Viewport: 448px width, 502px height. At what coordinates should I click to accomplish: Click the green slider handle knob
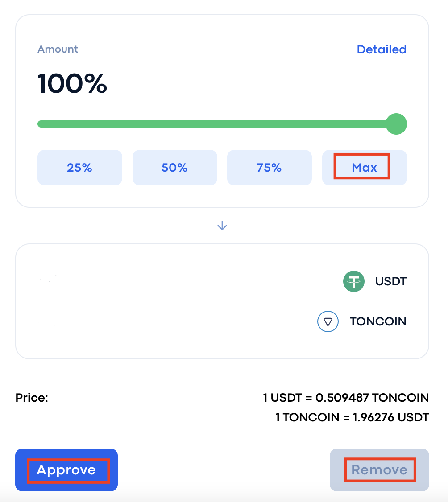(396, 124)
